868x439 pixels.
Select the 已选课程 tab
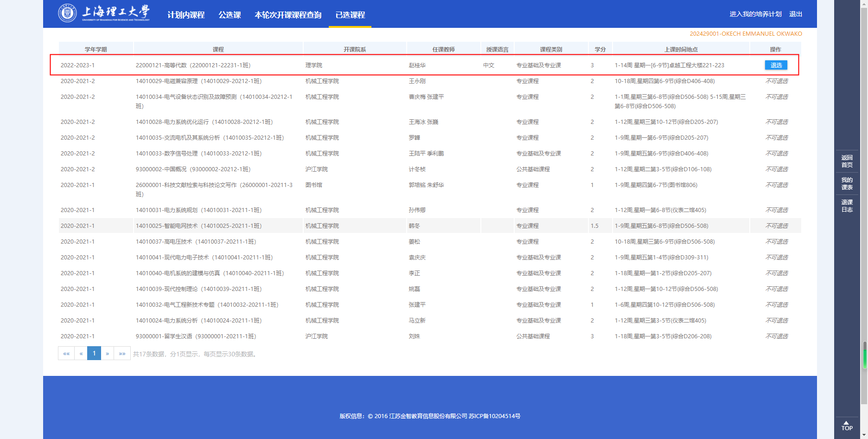(350, 15)
